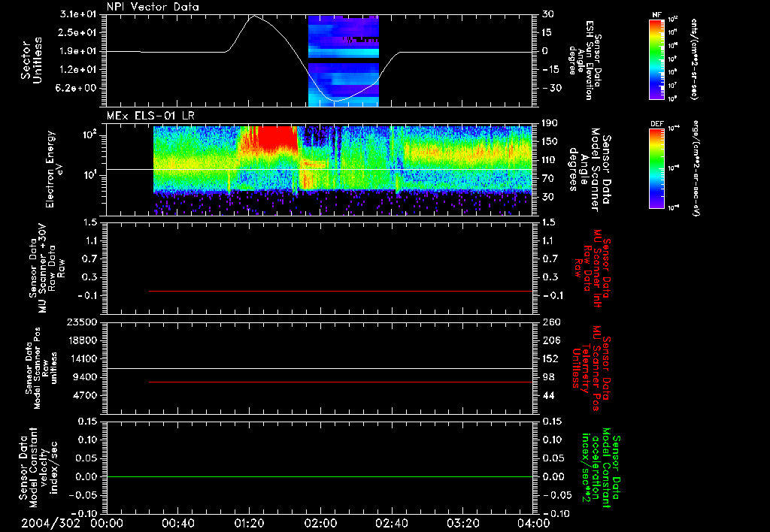Click the "206" telemetry axis tick
Image resolution: width=770 pixels, height=532 pixels.
[550, 340]
